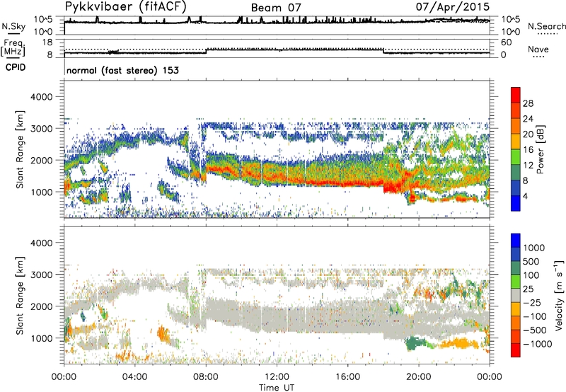Click the yellow band of power colorbar
This screenshot has width=566, height=392.
coord(516,142)
